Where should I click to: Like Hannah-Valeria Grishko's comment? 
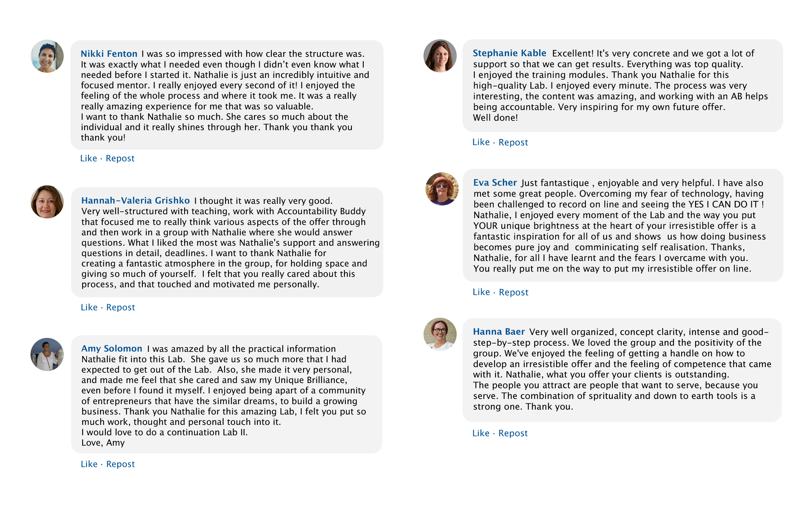pyautogui.click(x=89, y=307)
